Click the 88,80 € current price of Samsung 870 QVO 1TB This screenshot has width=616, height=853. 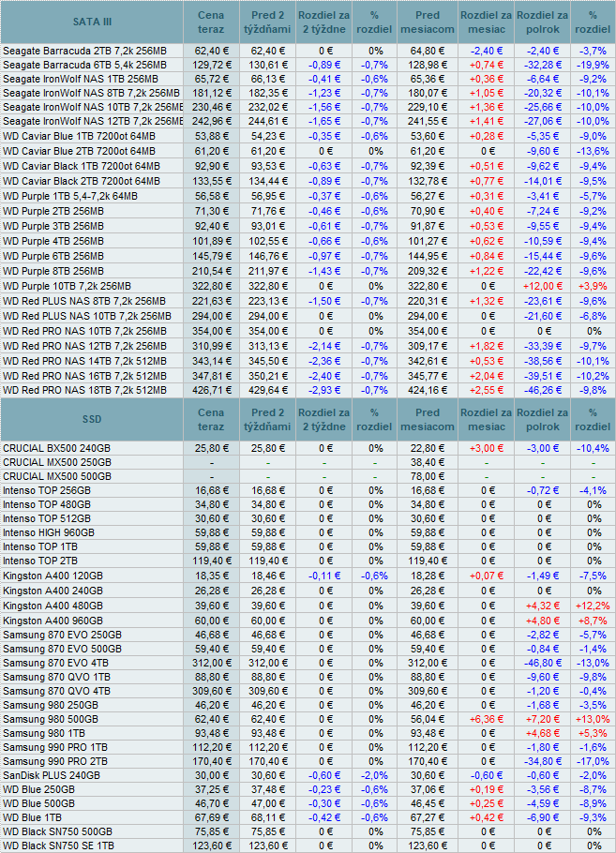(x=212, y=678)
